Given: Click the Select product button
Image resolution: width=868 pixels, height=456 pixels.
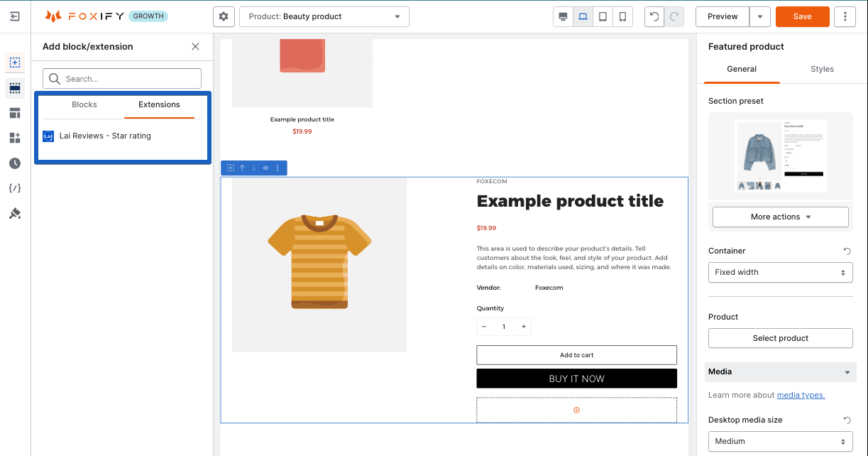Looking at the screenshot, I should (x=781, y=338).
